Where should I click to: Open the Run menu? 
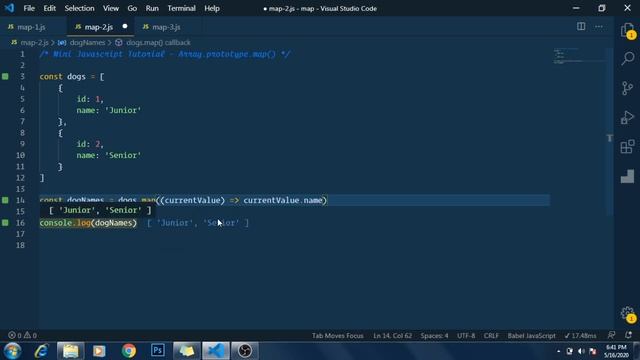coord(152,8)
